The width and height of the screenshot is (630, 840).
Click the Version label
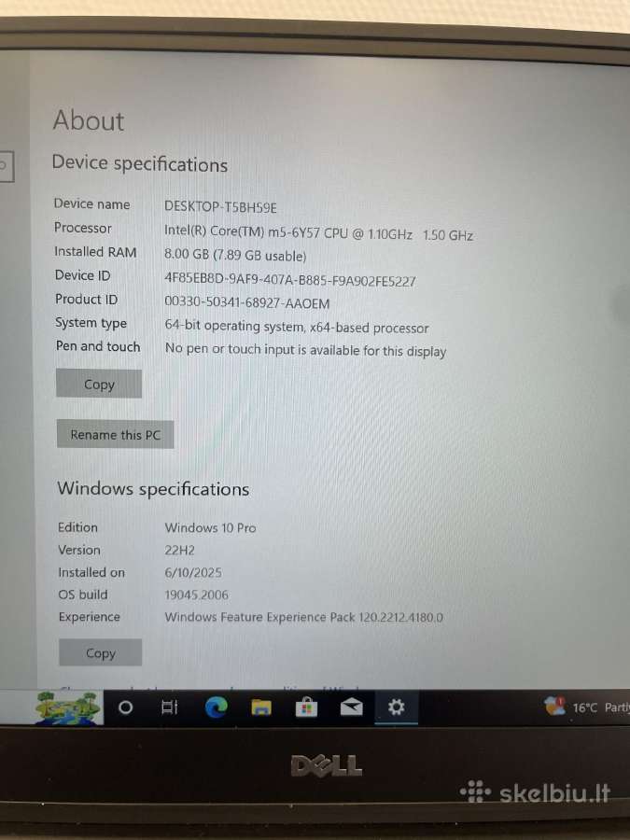(79, 550)
